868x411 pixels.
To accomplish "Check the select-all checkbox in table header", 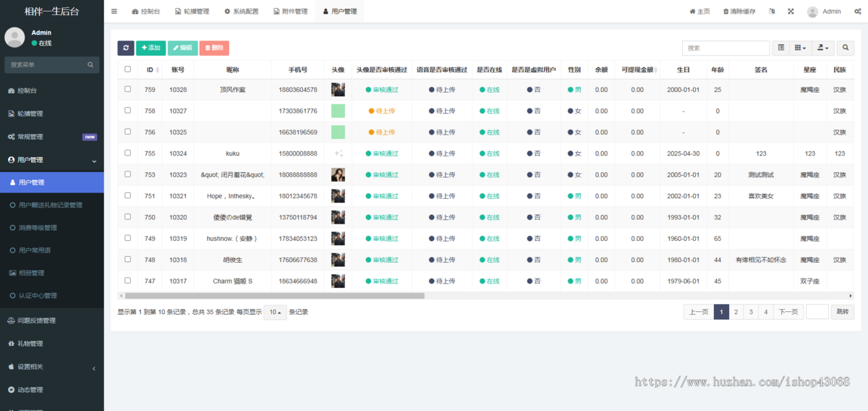I will [128, 69].
